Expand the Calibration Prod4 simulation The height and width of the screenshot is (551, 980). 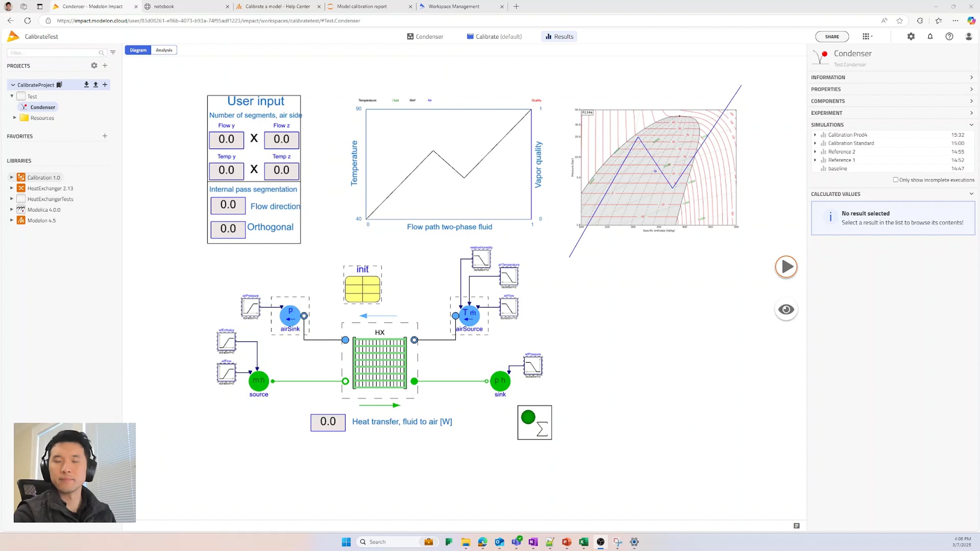pyautogui.click(x=815, y=135)
